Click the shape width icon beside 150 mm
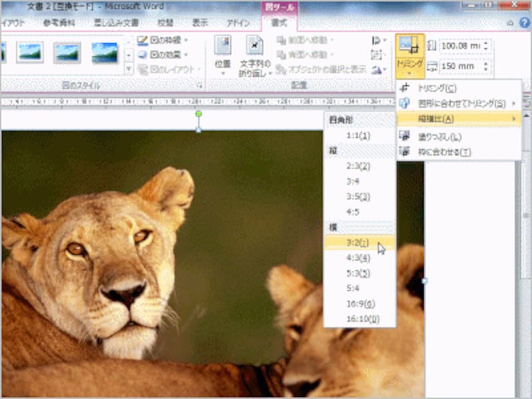 [x=432, y=66]
